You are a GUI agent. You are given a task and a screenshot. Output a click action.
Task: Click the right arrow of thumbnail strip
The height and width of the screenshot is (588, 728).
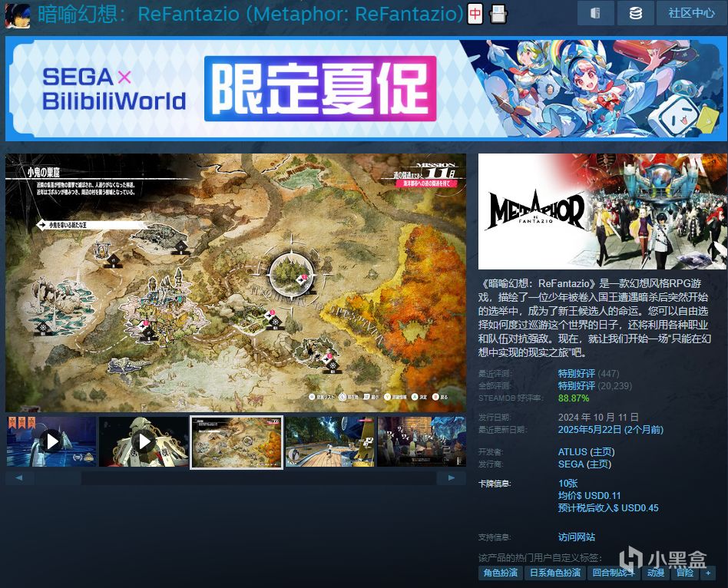coord(452,477)
